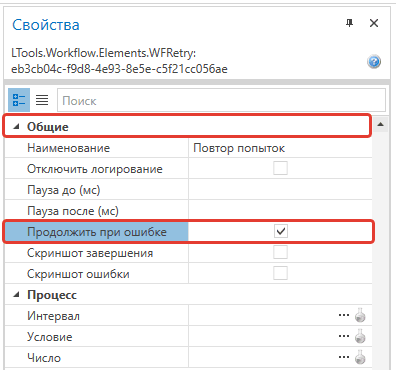This screenshot has width=396, height=370.
Task: Switch to categorized property view
Action: [x=19, y=100]
